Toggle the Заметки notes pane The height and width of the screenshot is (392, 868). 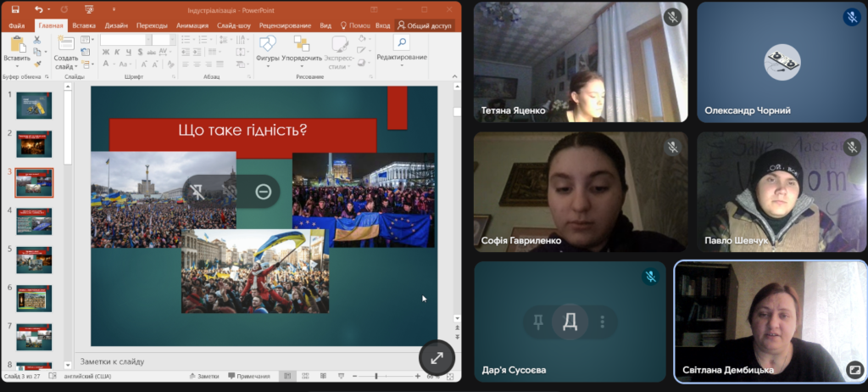click(x=203, y=376)
